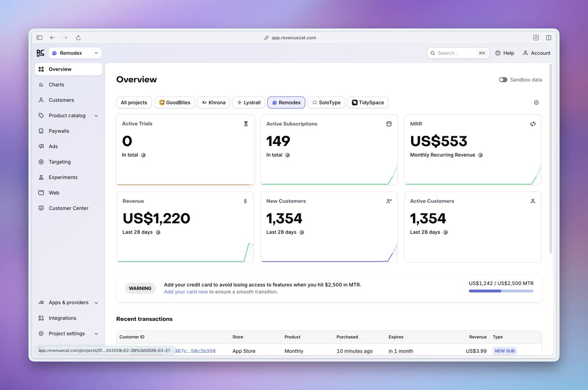Click the NEW SUB type badge
The image size is (588, 390).
coord(505,351)
